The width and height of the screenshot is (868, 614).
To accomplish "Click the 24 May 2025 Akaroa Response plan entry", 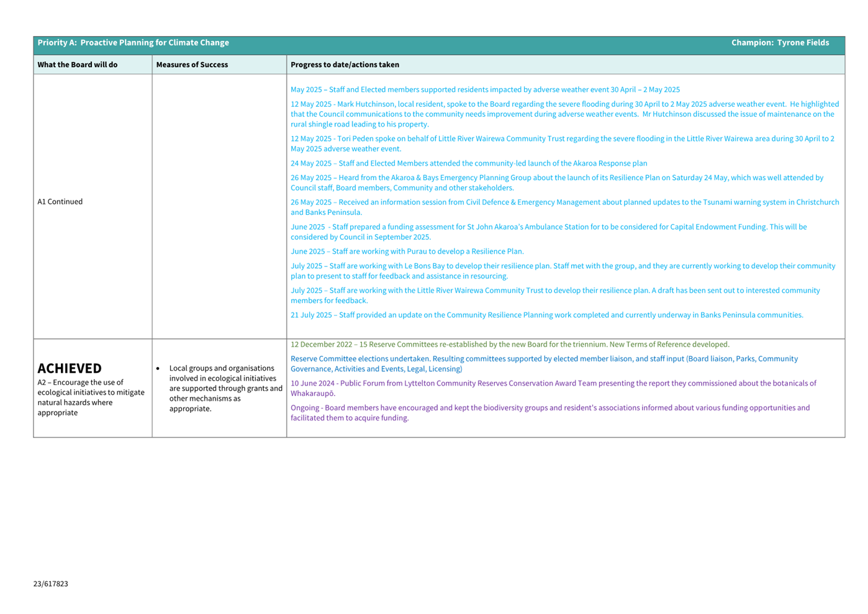I will (x=469, y=163).
